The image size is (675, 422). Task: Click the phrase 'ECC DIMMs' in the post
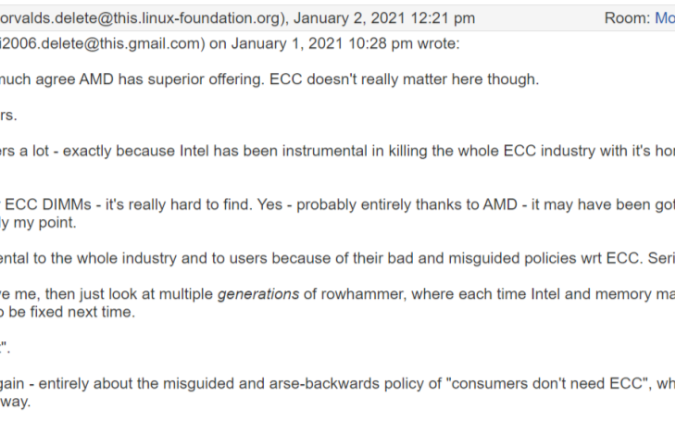click(x=48, y=205)
